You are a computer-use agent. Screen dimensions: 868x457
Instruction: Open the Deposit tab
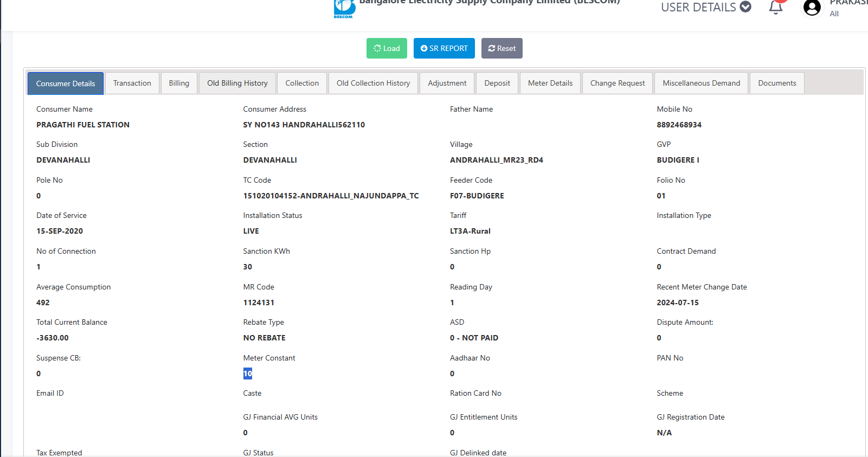tap(497, 83)
